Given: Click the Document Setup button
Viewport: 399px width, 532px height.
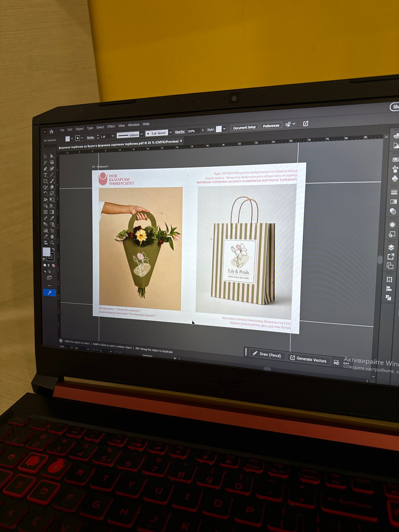Looking at the screenshot, I should [244, 127].
